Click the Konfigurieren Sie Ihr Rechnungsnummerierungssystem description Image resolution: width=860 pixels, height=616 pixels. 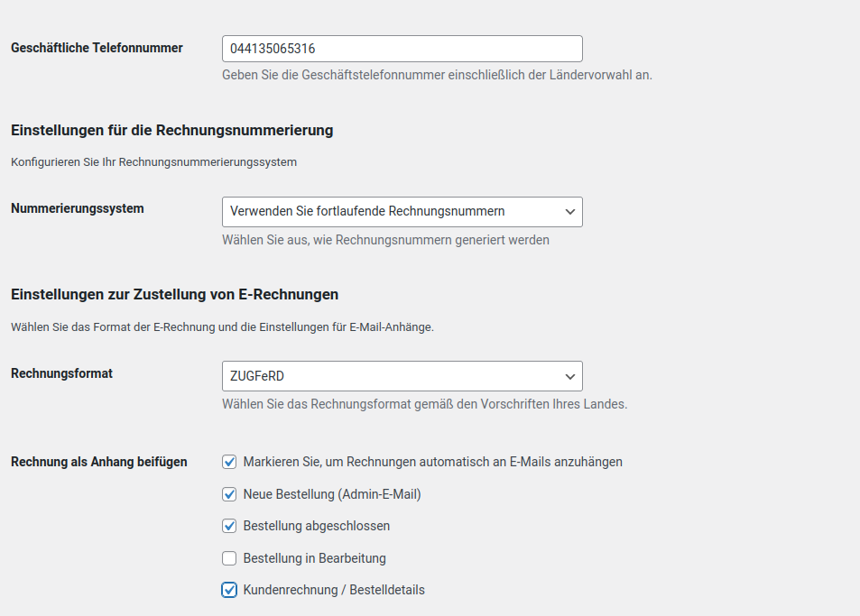point(153,162)
